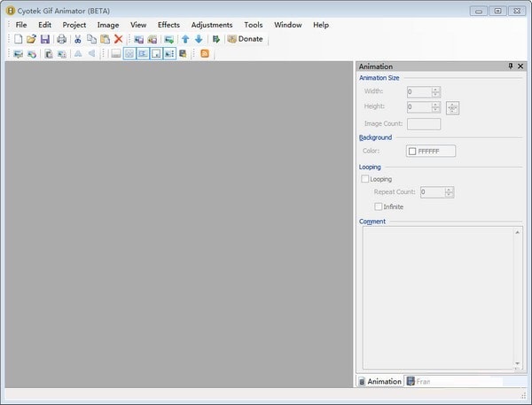
Task: Click the Print icon
Action: pyautogui.click(x=62, y=39)
